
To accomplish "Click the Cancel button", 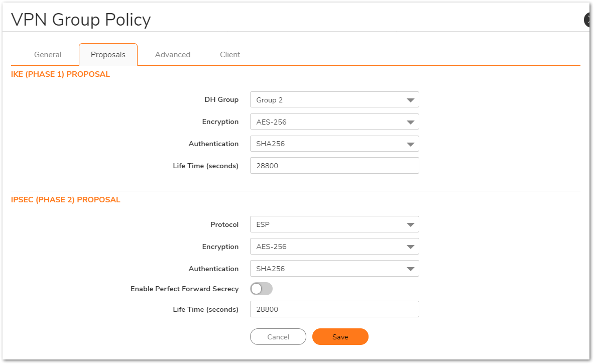I will pyautogui.click(x=278, y=337).
